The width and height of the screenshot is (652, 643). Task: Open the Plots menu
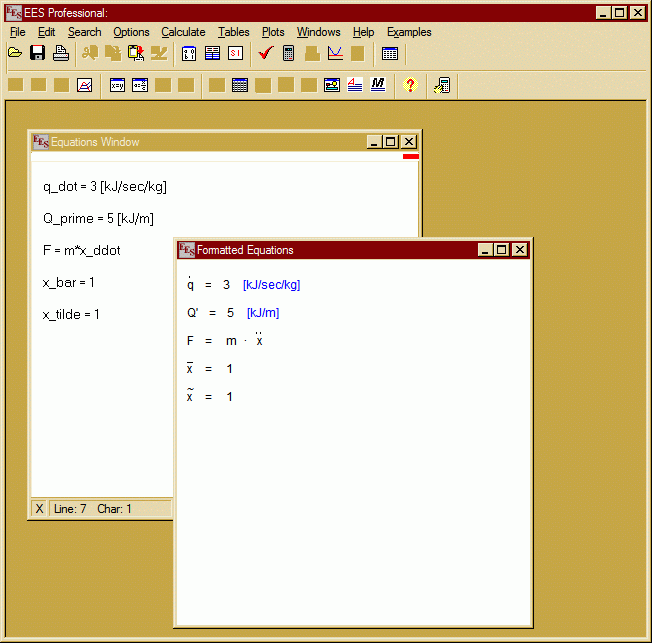click(273, 32)
